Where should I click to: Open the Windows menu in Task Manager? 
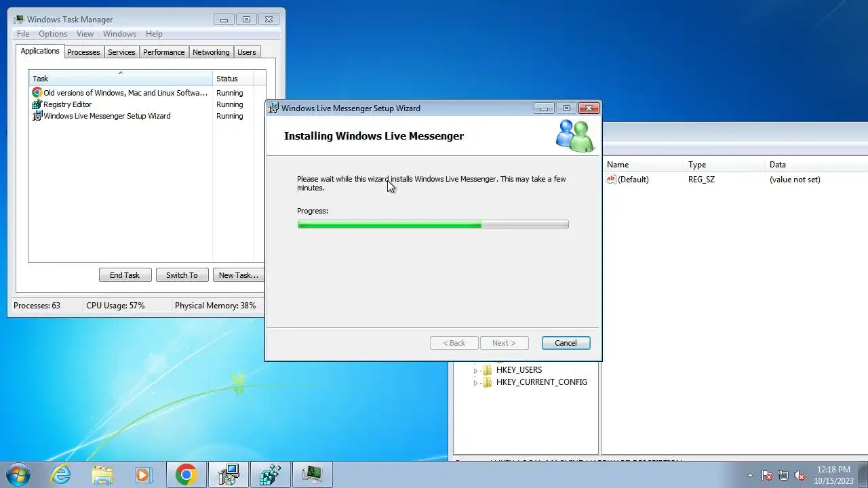coord(119,34)
